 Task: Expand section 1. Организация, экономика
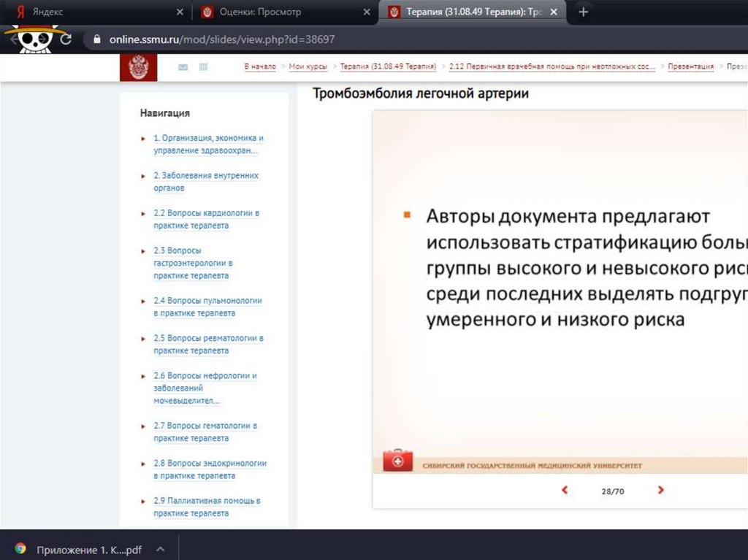pos(143,139)
